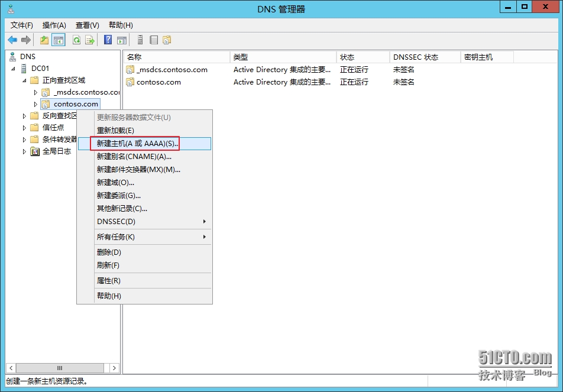Image resolution: width=563 pixels, height=392 pixels.
Task: Click the tree pane horizontal scrollbar right arrow
Action: (114, 368)
